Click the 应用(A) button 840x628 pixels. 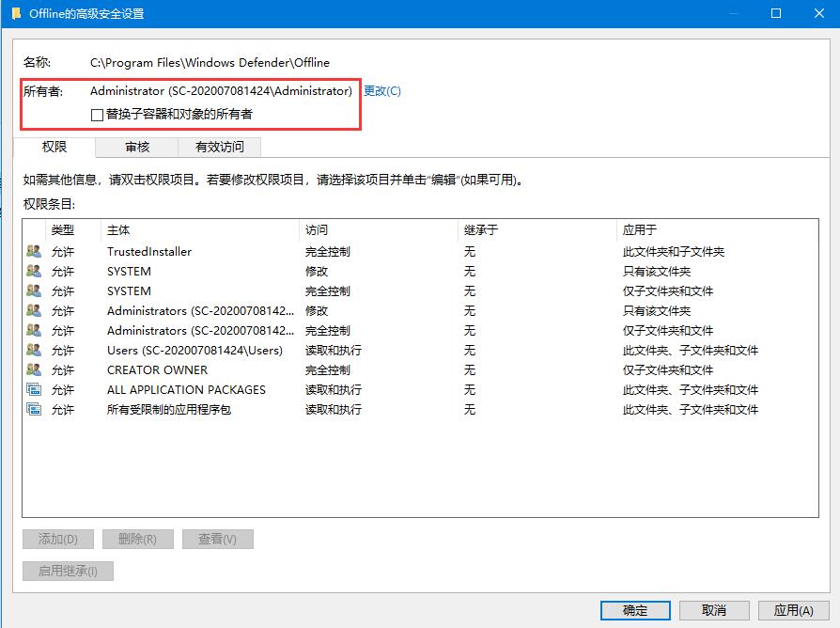tap(794, 610)
